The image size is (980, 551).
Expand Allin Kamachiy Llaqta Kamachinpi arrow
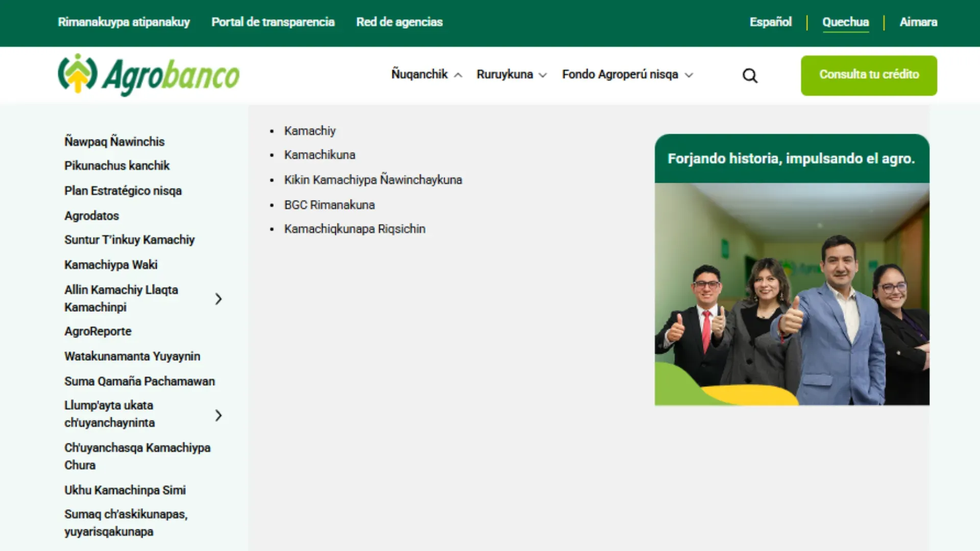(218, 299)
